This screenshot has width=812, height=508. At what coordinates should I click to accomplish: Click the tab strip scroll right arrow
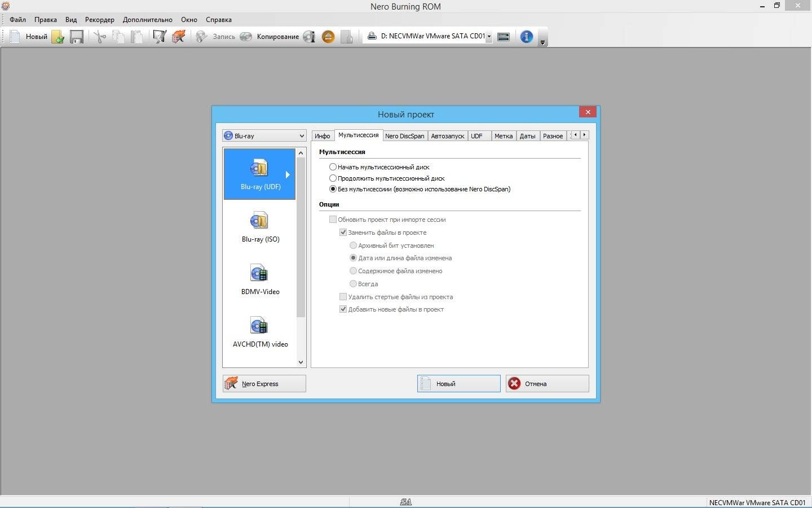(x=585, y=135)
